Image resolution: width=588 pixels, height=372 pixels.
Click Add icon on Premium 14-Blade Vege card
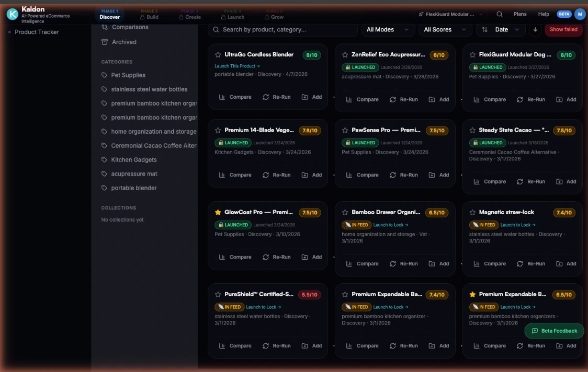305,175
